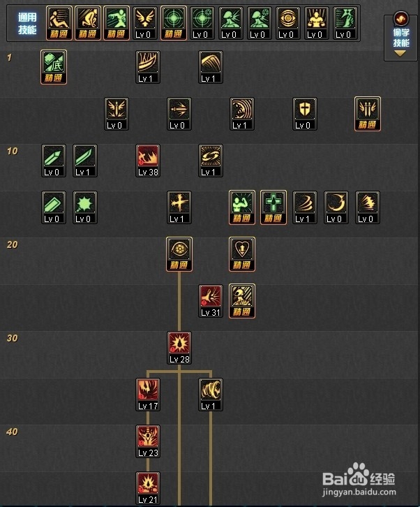The height and width of the screenshot is (507, 420).
Task: Select the eye skill in general skills bar
Action: (x=287, y=23)
